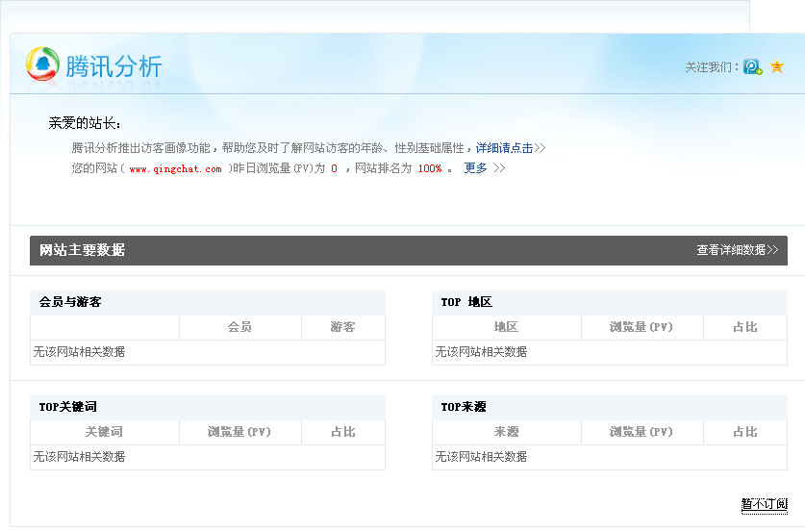Select the TOP 地区 section title
805x532 pixels.
(x=466, y=302)
